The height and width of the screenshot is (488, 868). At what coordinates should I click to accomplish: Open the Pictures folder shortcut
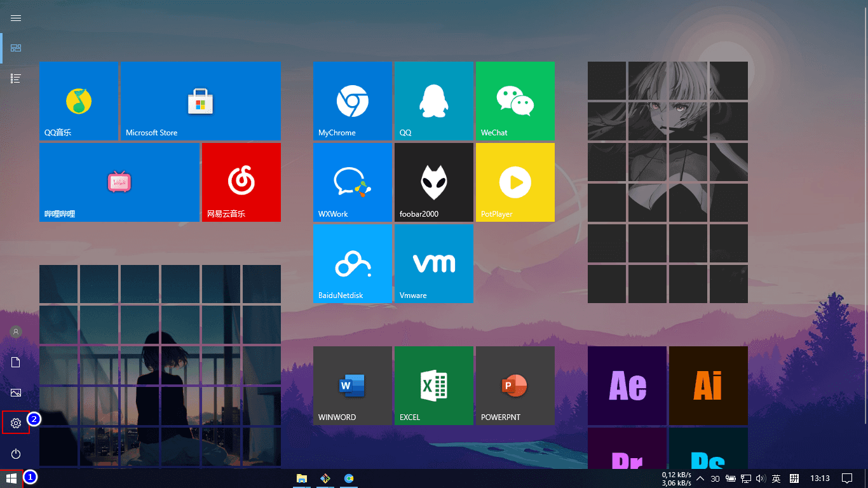click(16, 393)
